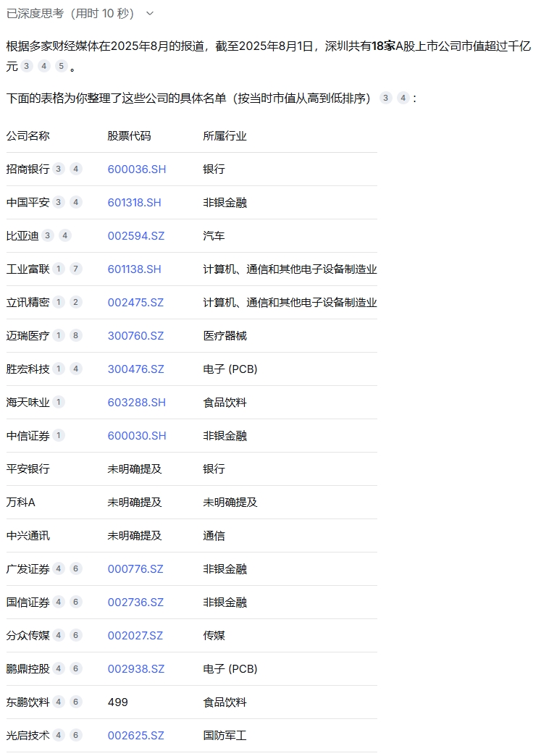The height and width of the screenshot is (756, 541).
Task: Select the 传媒 industry cell
Action: click(x=214, y=636)
